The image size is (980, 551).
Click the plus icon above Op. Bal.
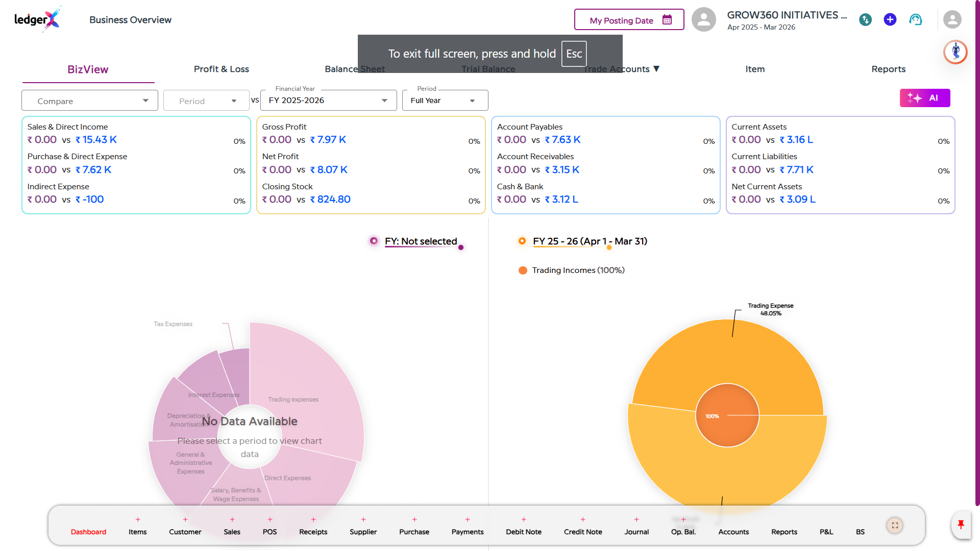click(683, 519)
